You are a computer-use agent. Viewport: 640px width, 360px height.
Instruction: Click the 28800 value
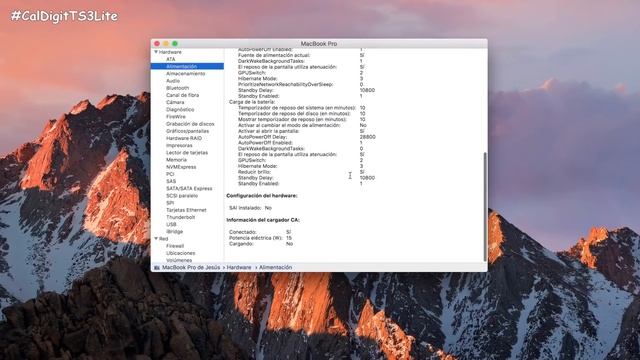pyautogui.click(x=367, y=137)
